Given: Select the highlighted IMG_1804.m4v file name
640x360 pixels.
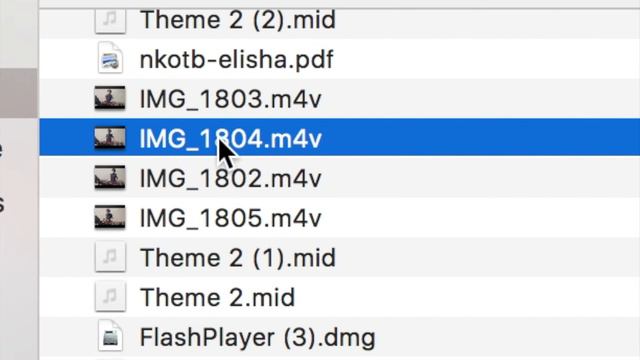Looking at the screenshot, I should (x=231, y=139).
